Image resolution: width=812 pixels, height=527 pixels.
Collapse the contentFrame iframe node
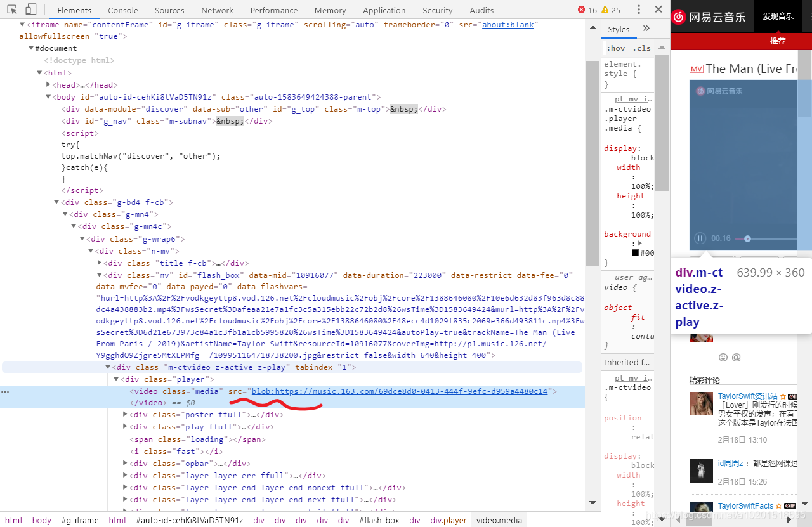pos(23,25)
